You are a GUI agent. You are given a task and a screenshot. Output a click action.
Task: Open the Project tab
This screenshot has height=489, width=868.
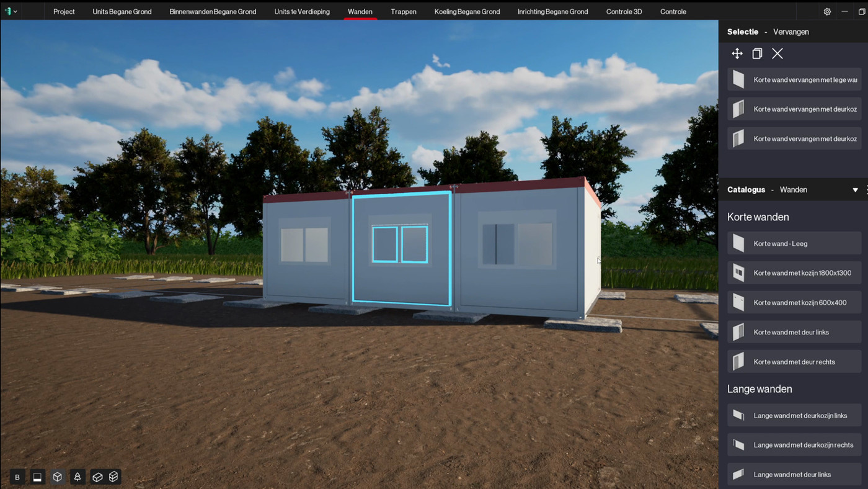click(x=64, y=12)
